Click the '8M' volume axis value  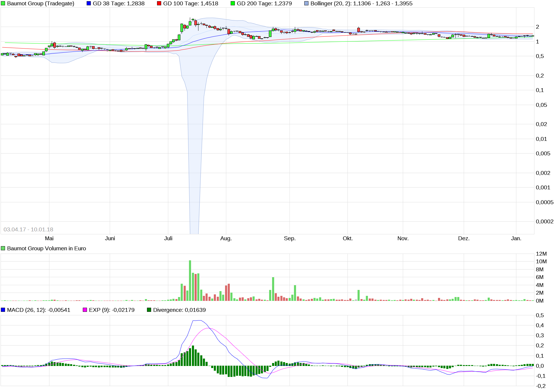[540, 270]
